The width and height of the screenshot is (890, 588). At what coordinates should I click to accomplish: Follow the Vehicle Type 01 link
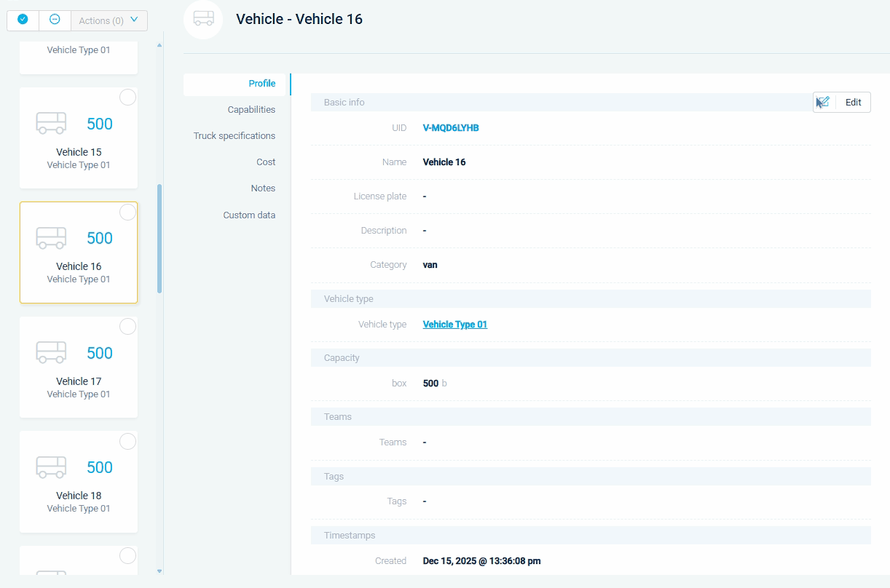(x=455, y=325)
